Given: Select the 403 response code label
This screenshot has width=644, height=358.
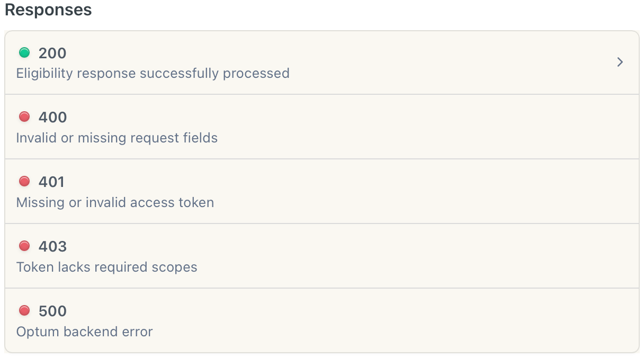Looking at the screenshot, I should [x=52, y=246].
